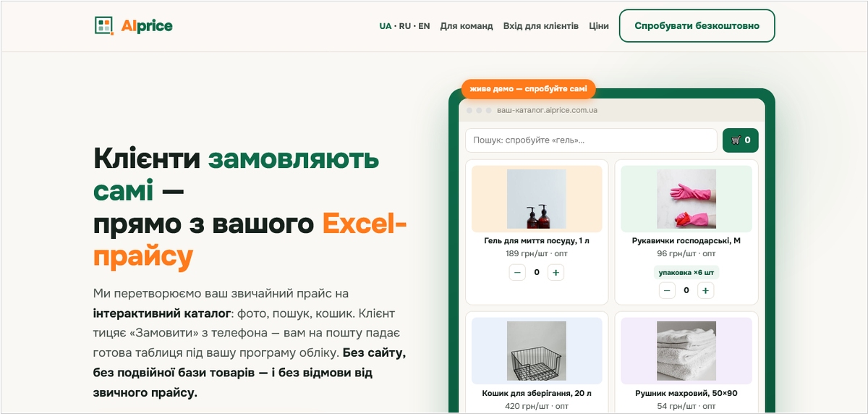The height and width of the screenshot is (414, 868).
Task: Click the demo browser address bar
Action: (x=612, y=110)
